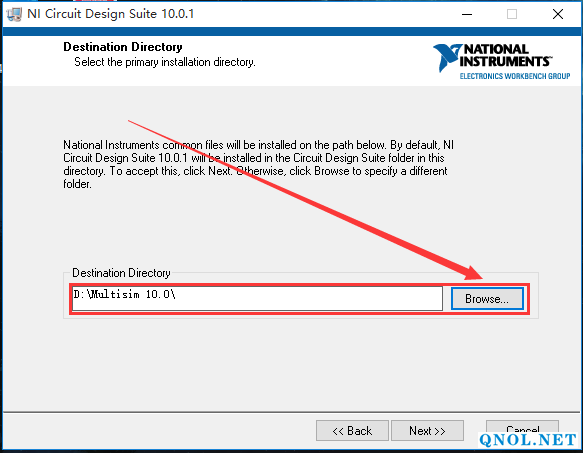Viewport: 583px width, 453px height.
Task: Click the QNOL.NET watermark
Action: pyautogui.click(x=528, y=440)
